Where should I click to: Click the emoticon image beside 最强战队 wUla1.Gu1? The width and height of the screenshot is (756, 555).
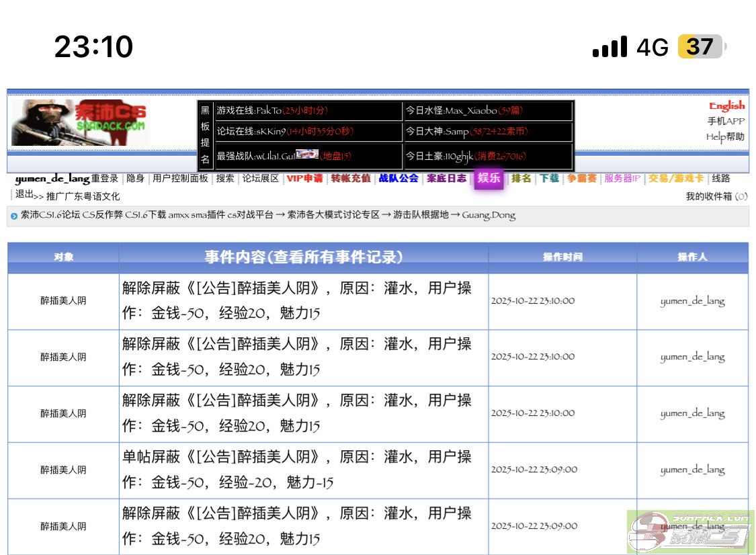point(306,153)
